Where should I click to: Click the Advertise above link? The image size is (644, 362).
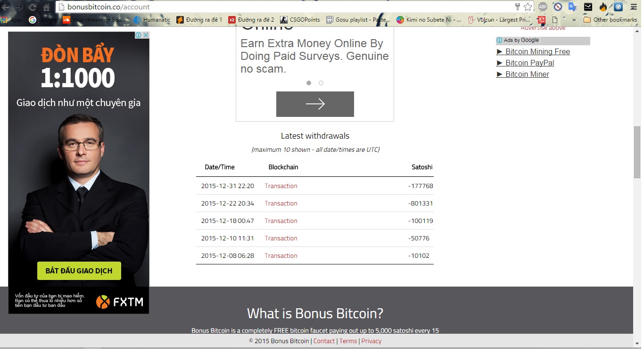[x=543, y=28]
